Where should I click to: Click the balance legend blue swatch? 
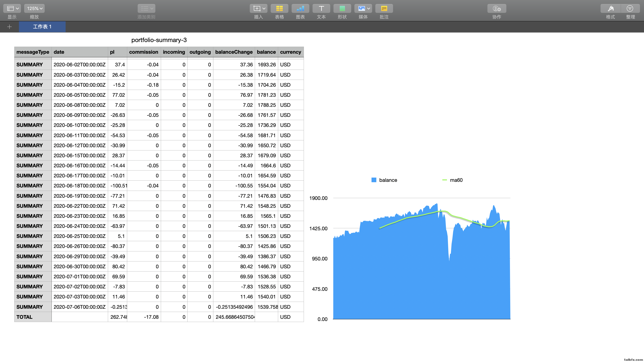tap(374, 180)
